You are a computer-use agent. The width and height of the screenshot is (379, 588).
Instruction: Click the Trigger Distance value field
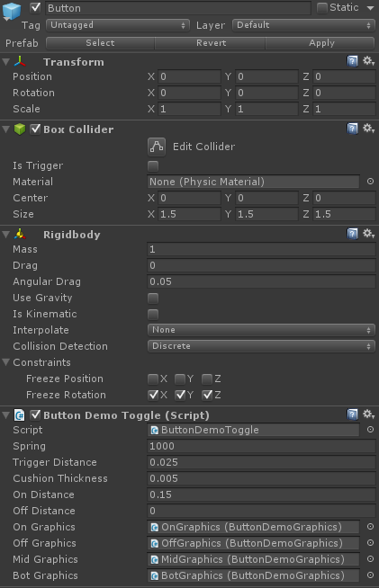point(261,462)
